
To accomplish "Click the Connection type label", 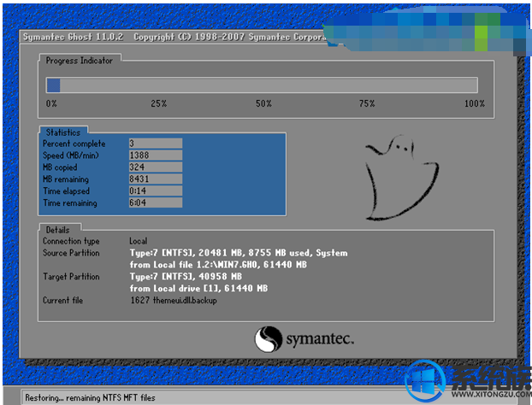I will (71, 241).
